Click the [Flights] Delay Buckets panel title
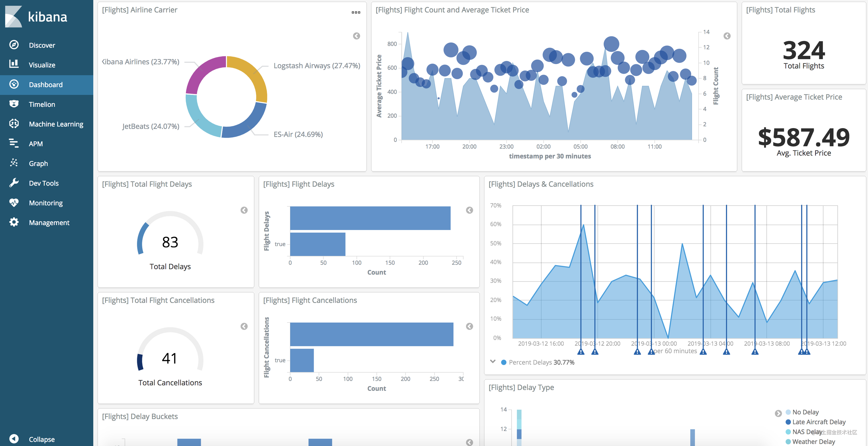This screenshot has width=868, height=446. point(140,416)
